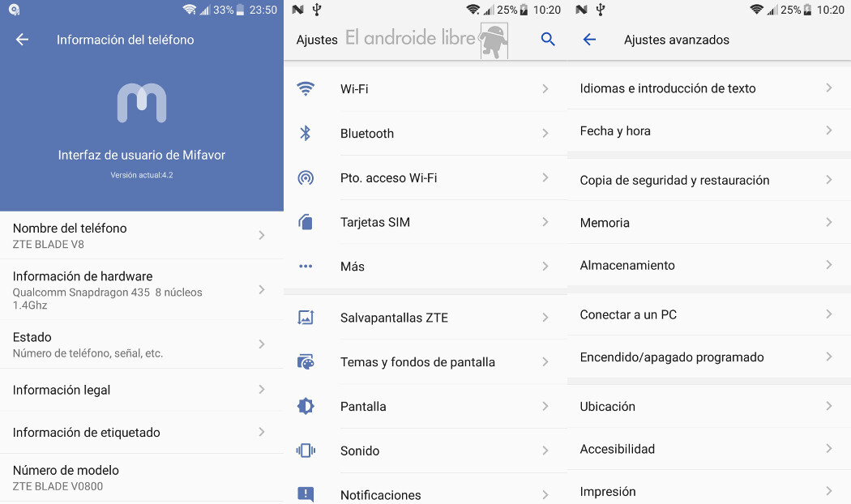The image size is (851, 504).
Task: Open Pantalla display settings
Action: (x=425, y=406)
